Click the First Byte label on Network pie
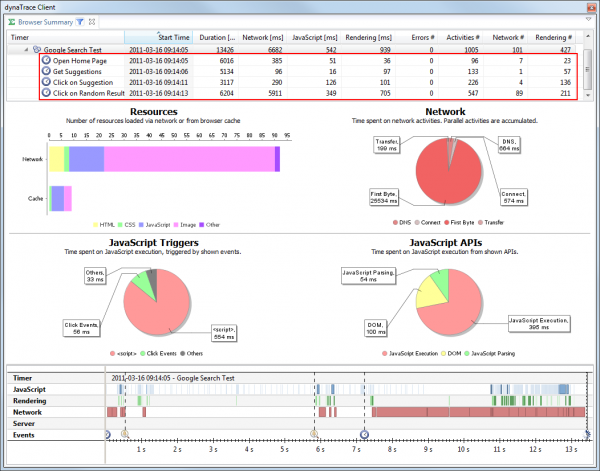This screenshot has width=600, height=471. click(384, 197)
